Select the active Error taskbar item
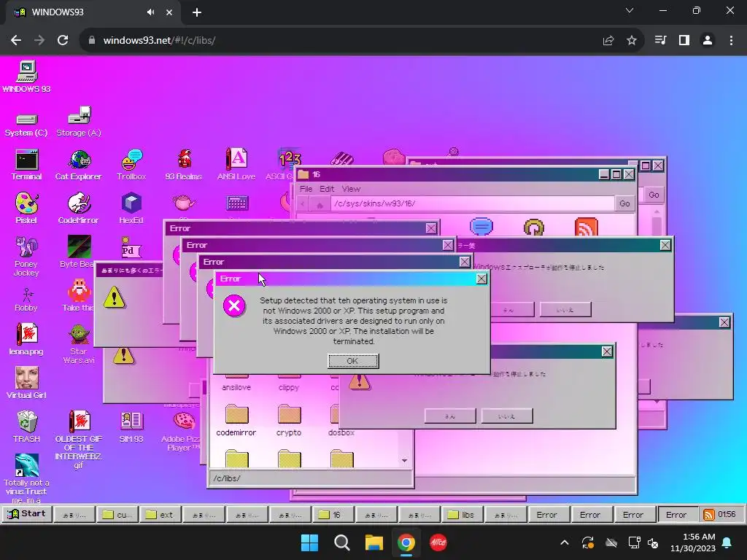Screen dimensions: 747x560 click(678, 514)
